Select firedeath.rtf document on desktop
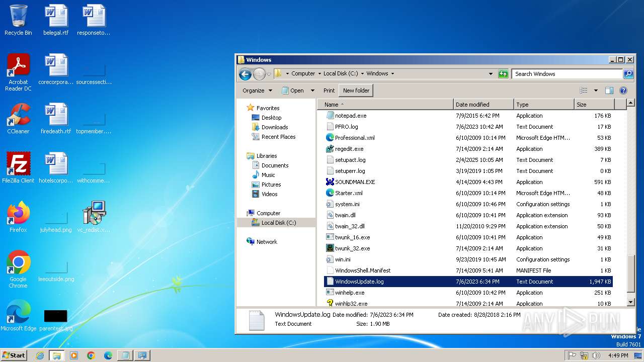The width and height of the screenshot is (644, 362). point(56,119)
